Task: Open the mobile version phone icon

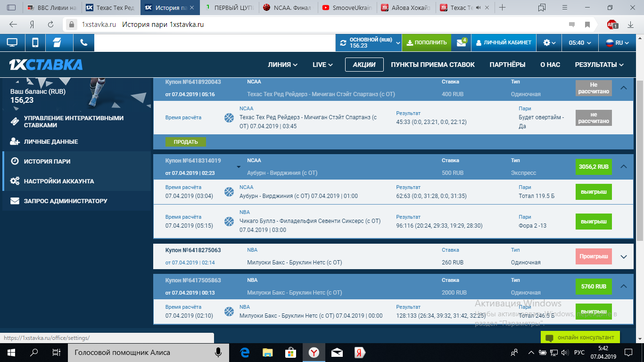Action: [35, 42]
